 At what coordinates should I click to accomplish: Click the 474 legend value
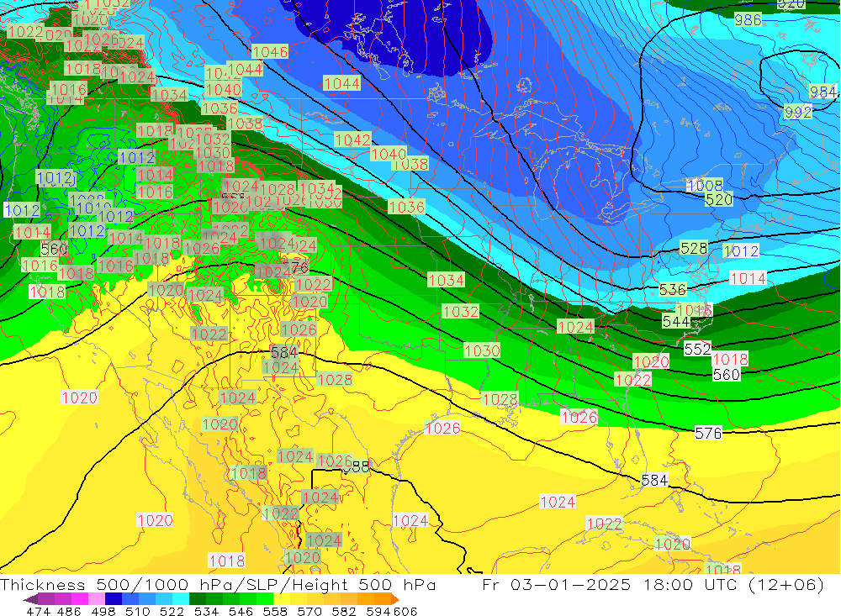tap(38, 611)
